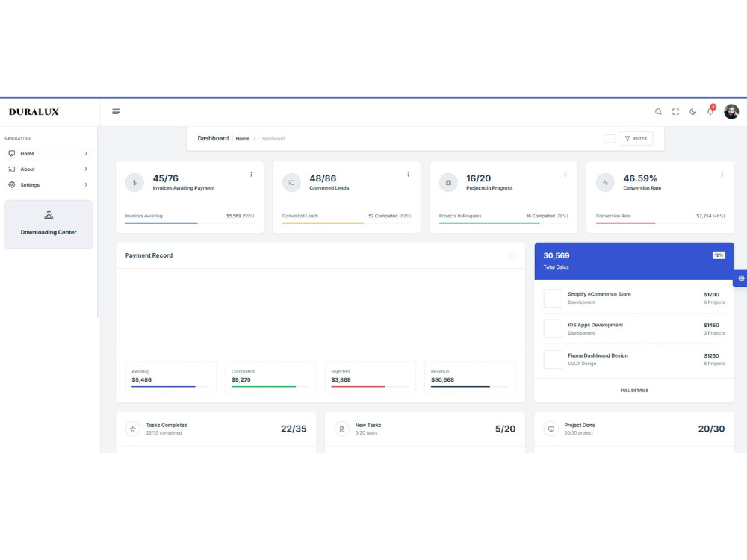The image size is (747, 560).
Task: Click the $1450 amount for iOS Apps
Action: 711,326
